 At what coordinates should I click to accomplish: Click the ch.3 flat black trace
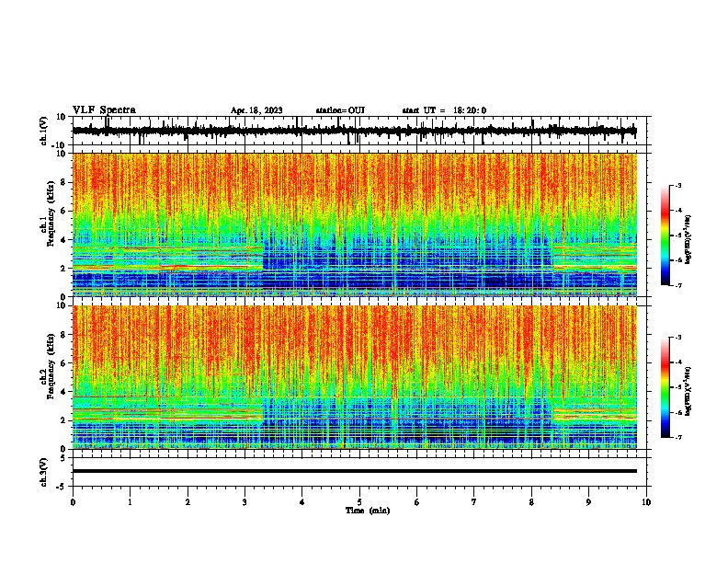click(354, 471)
